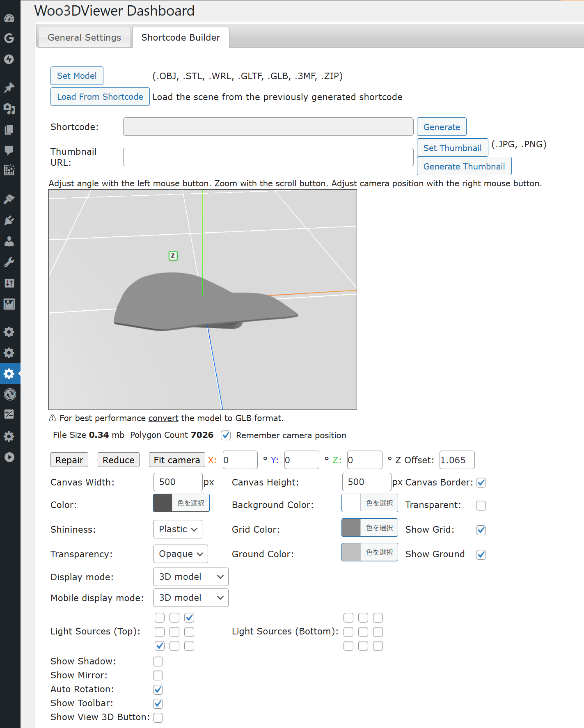
Task: Open Pages via the stacked pages icon
Action: pyautogui.click(x=9, y=129)
